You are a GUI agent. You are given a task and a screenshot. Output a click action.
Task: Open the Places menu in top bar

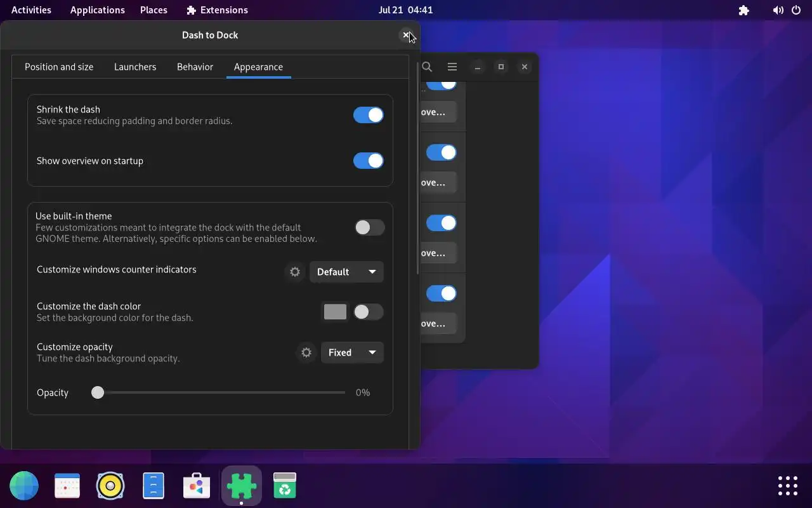tap(154, 10)
